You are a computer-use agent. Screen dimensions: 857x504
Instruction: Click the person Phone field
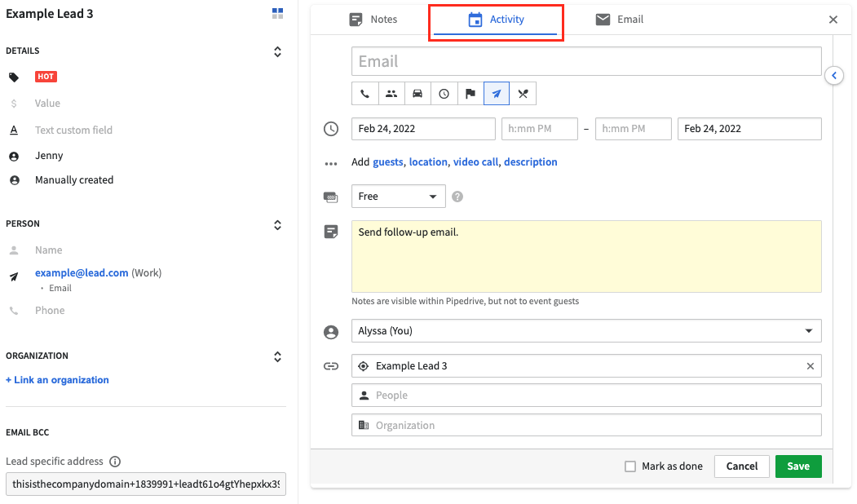[x=50, y=311]
